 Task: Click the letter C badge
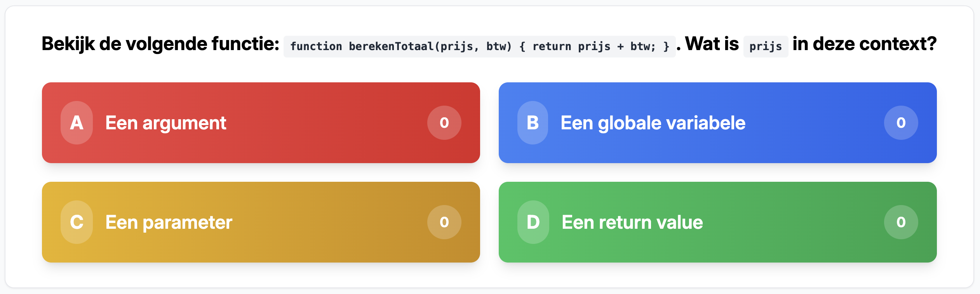[x=77, y=222]
